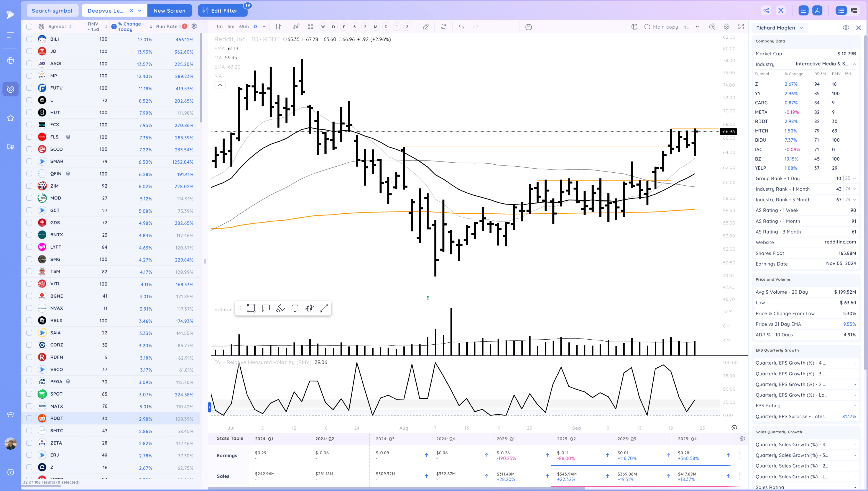Click the Search symbol field
This screenshot has width=868, height=491.
pos(52,10)
